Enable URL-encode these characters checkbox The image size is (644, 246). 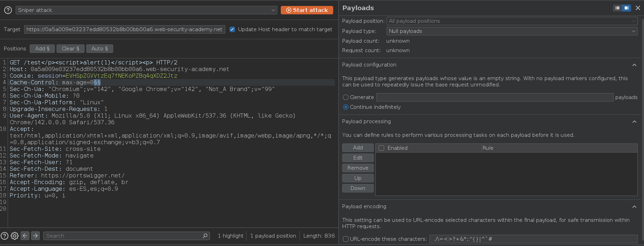(346, 239)
